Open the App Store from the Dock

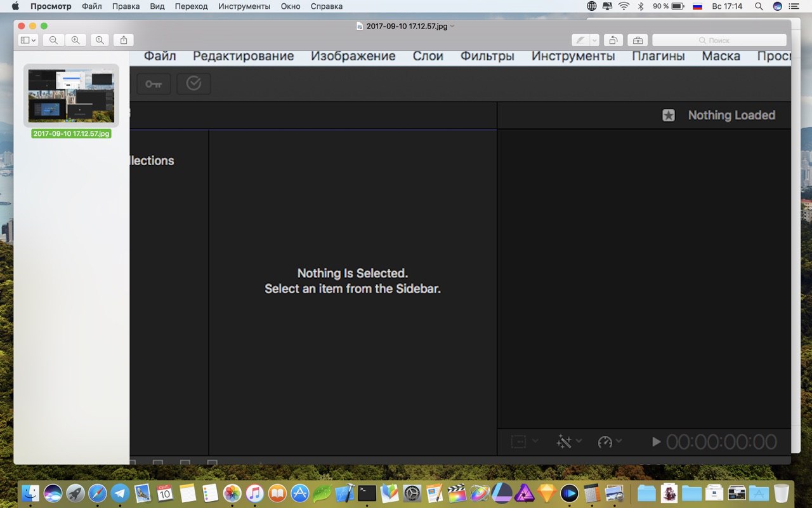coord(299,493)
